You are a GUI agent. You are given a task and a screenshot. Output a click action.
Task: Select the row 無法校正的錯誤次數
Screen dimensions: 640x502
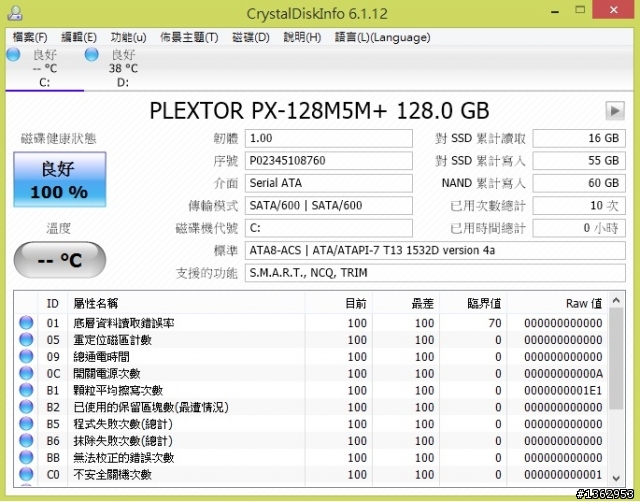(312, 458)
